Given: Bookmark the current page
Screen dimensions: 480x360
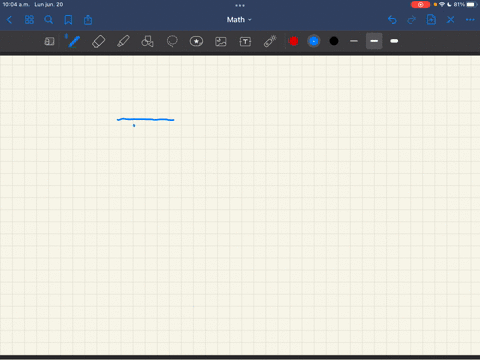Looking at the screenshot, I should point(68,20).
